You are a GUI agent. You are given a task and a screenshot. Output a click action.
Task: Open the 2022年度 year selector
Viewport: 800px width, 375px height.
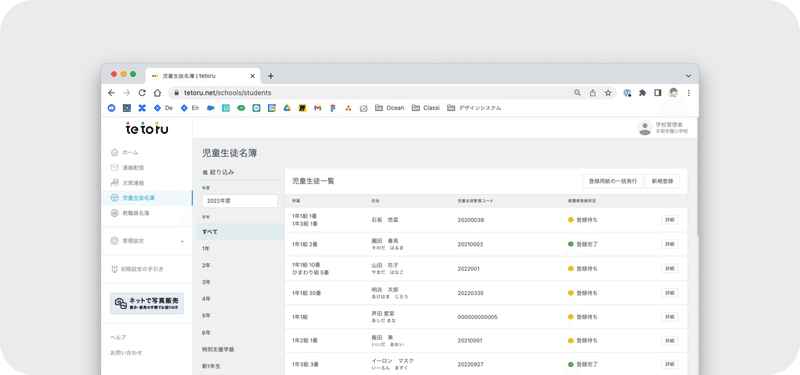[x=240, y=201]
